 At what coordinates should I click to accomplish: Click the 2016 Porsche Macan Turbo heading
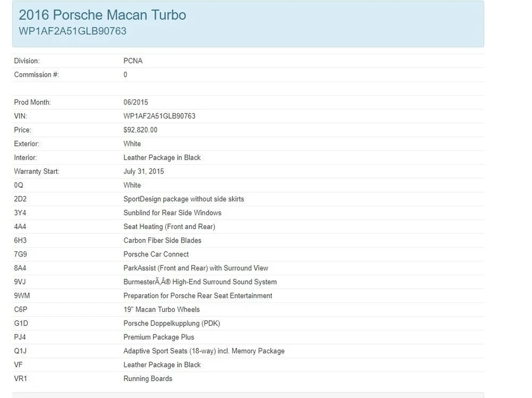pyautogui.click(x=102, y=15)
